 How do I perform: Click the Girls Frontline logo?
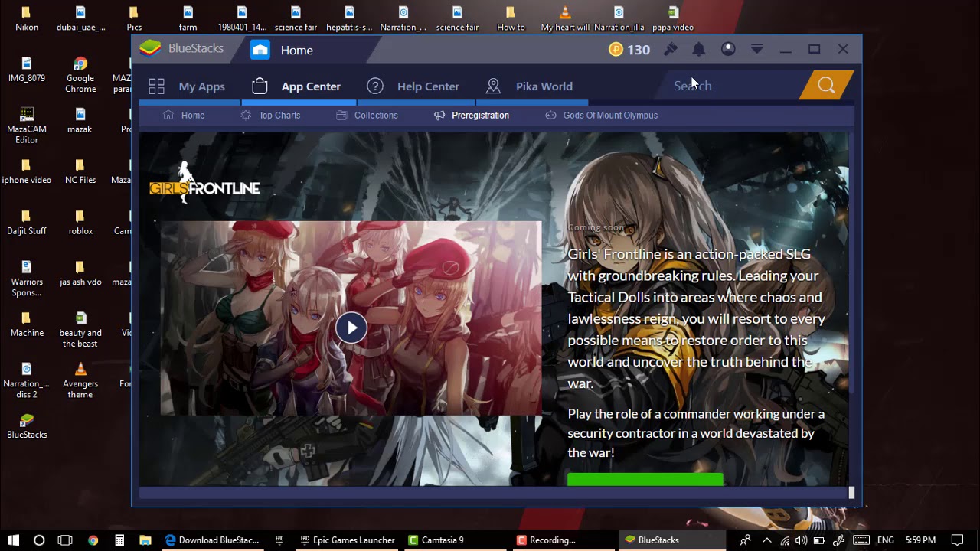click(x=204, y=183)
